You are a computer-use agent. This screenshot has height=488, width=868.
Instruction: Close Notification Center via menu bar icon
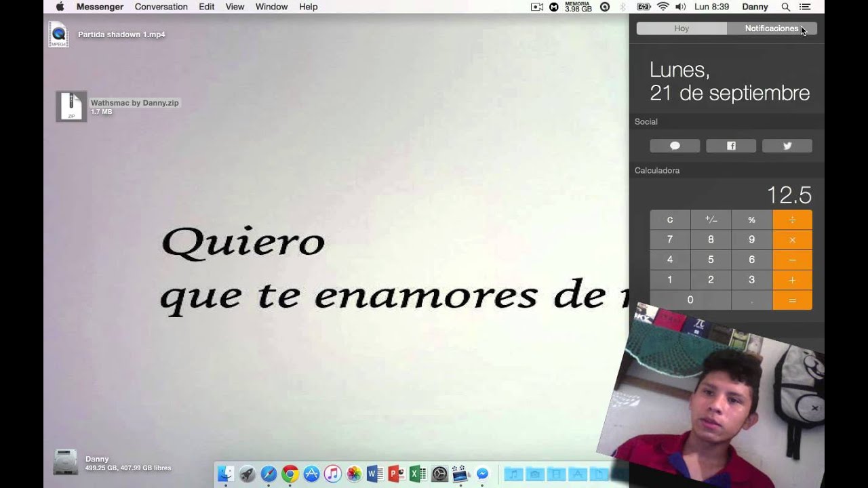pyautogui.click(x=805, y=7)
